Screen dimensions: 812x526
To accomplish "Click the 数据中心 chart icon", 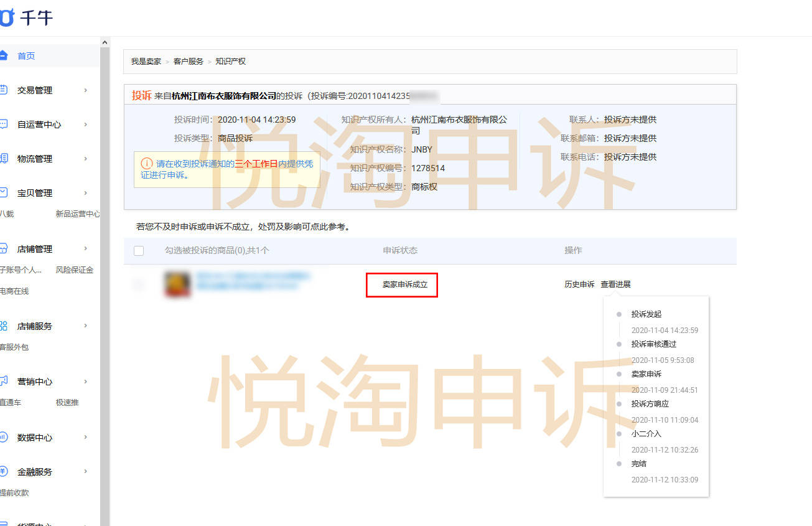I will click(3, 438).
